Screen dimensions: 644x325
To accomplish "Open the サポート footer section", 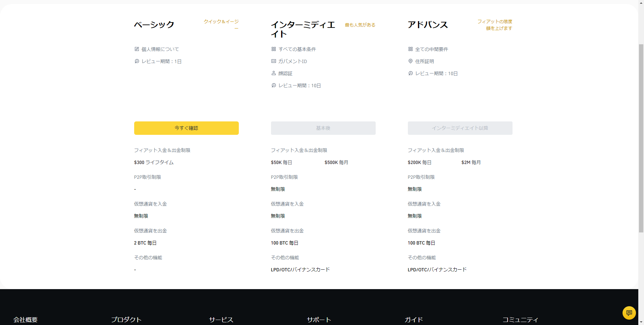I will pos(319,320).
